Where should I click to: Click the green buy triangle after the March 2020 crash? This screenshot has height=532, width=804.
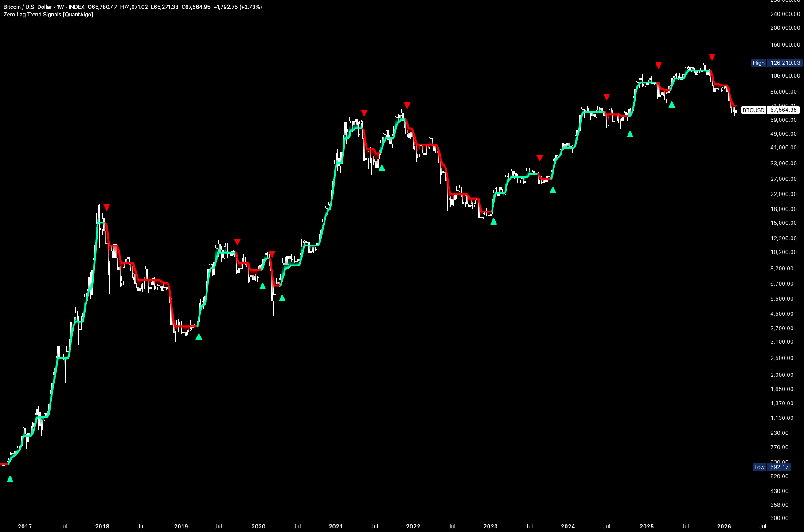[282, 298]
